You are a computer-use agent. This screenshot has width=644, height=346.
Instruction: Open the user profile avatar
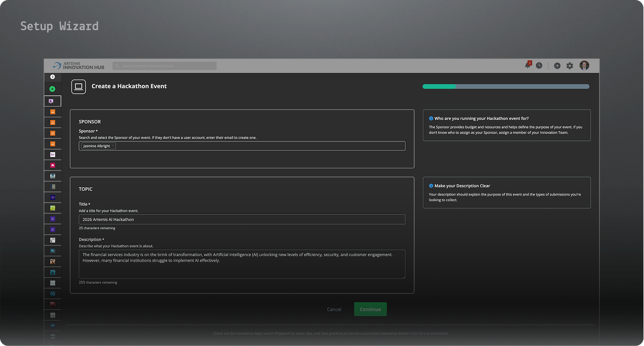584,65
